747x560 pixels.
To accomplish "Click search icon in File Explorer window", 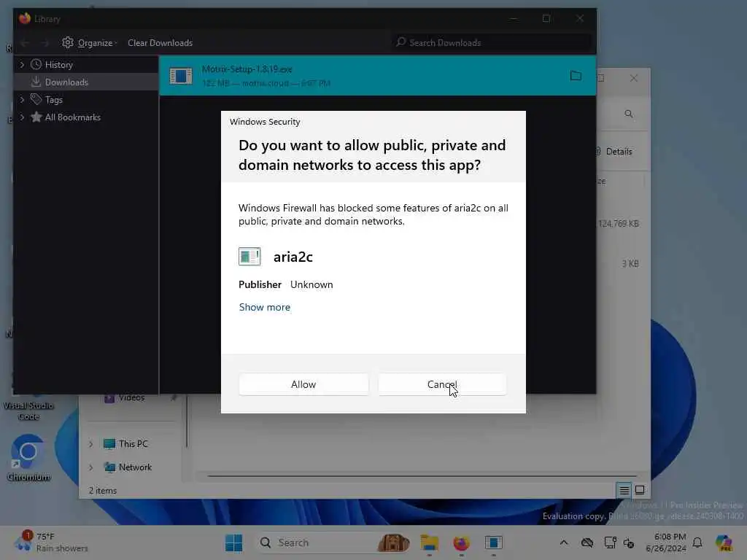I will tap(629, 114).
